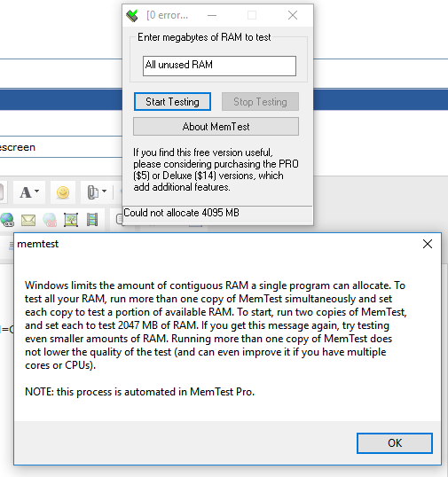This screenshot has width=448, height=477.
Task: Click the film strip insert video icon
Action: (92, 220)
